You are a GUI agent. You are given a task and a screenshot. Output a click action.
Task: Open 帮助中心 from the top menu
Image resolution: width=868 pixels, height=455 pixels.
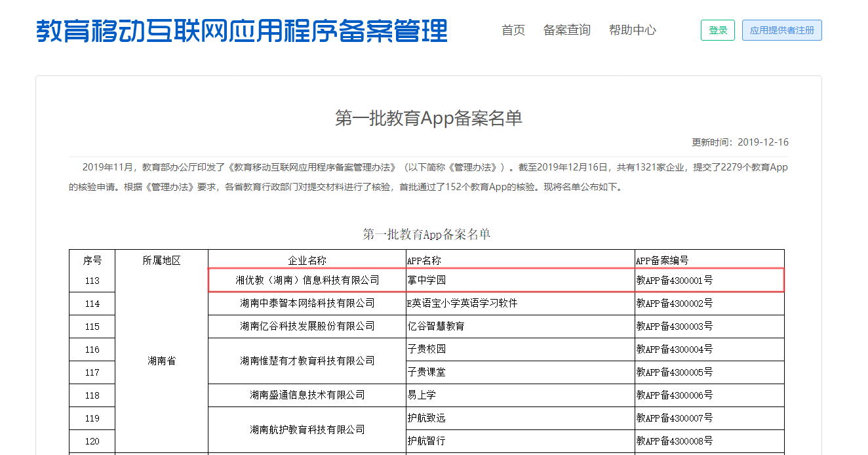coord(632,30)
